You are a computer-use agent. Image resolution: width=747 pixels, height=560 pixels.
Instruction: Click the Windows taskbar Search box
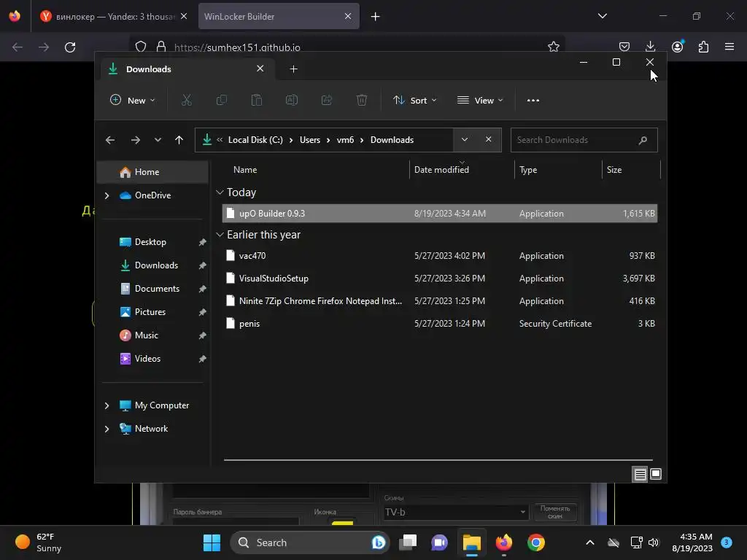(309, 542)
